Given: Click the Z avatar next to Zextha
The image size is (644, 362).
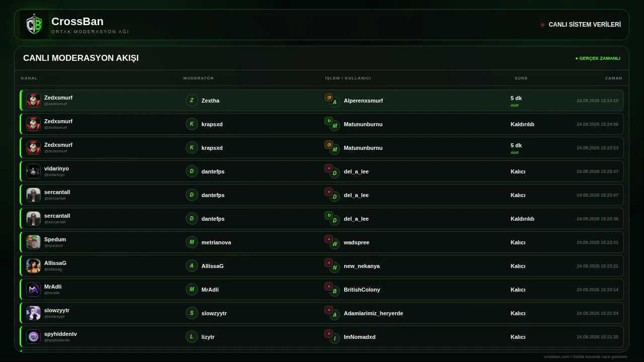Looking at the screenshot, I should [x=192, y=101].
